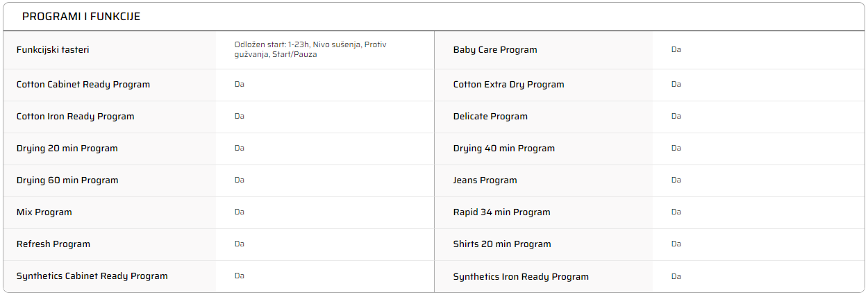Select the Rapid 34 min Program label
This screenshot has width=868, height=295.
[502, 212]
